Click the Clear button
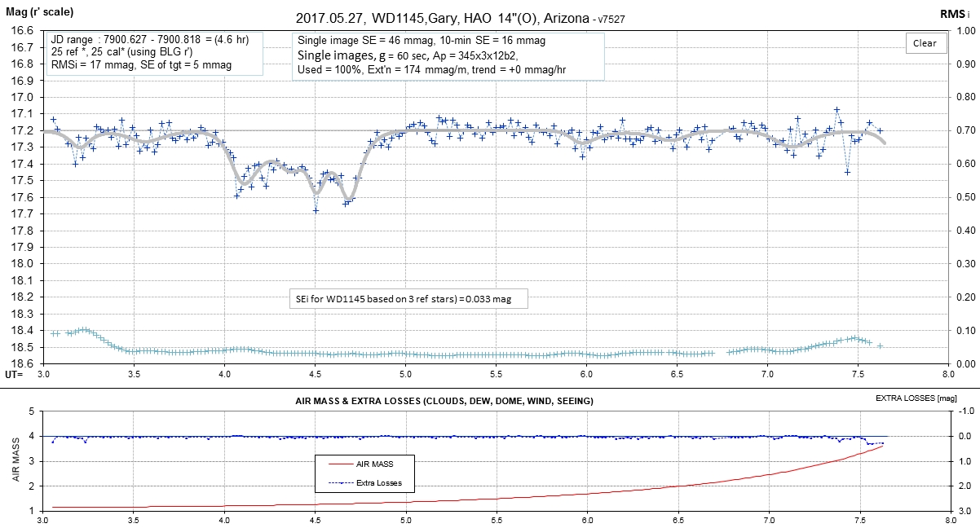This screenshot has width=980, height=528. coord(924,44)
